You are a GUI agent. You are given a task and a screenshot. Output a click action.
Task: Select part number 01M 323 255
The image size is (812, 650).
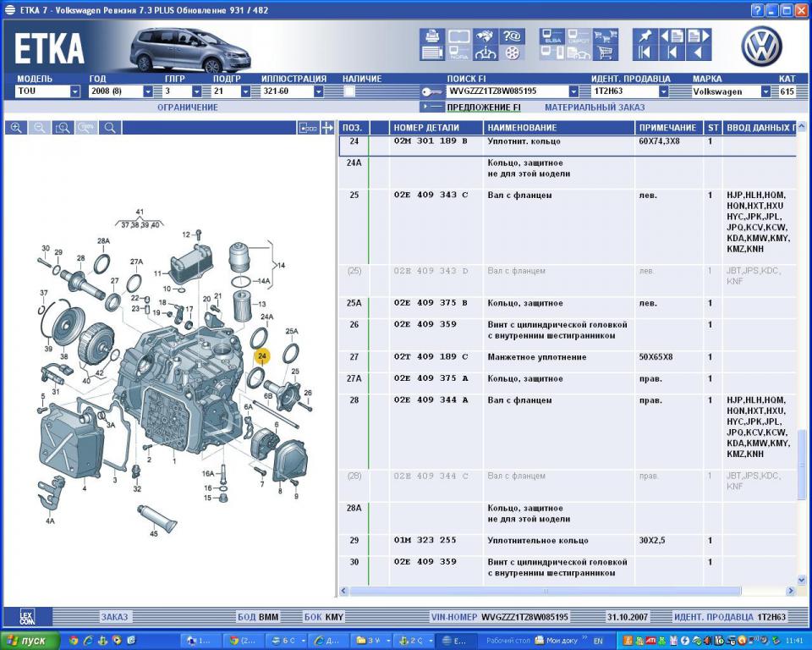pos(425,540)
